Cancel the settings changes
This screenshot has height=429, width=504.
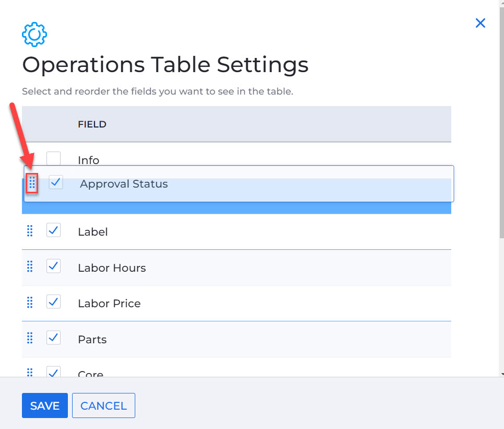(x=103, y=405)
